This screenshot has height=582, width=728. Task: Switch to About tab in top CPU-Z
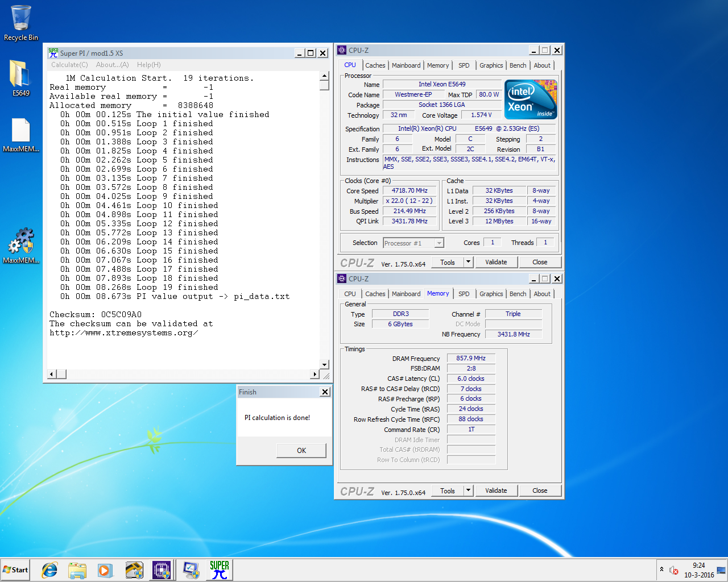(542, 65)
